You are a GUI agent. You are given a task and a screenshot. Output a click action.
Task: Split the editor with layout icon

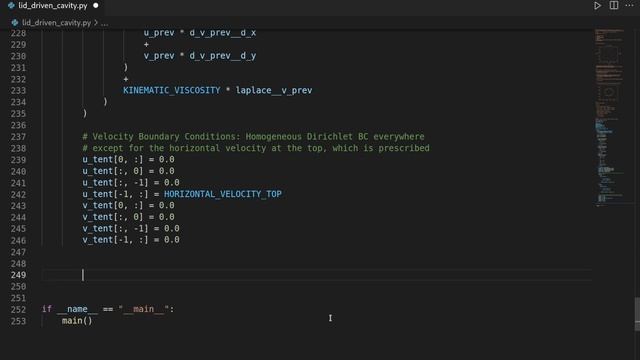tap(613, 6)
